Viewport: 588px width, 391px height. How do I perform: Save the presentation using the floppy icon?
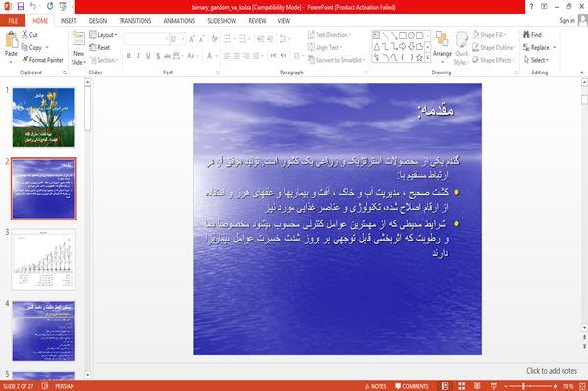(21, 6)
